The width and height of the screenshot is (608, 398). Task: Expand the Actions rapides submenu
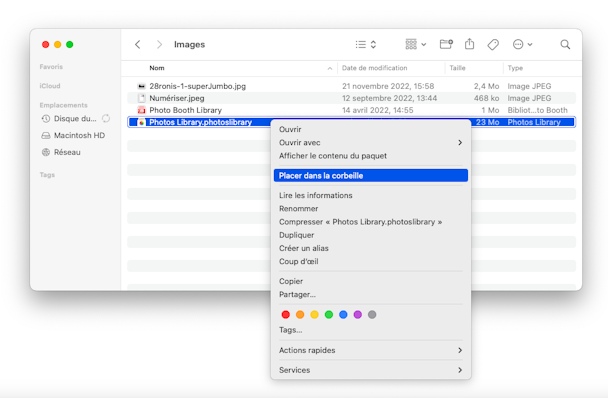[x=371, y=350]
